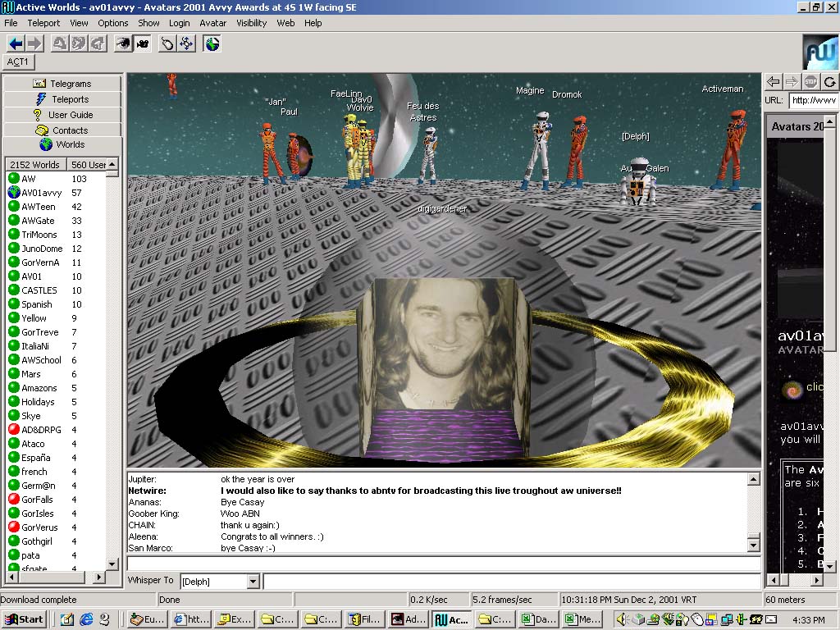840x630 pixels.
Task: Toggle third-person camera view
Action: pos(142,43)
